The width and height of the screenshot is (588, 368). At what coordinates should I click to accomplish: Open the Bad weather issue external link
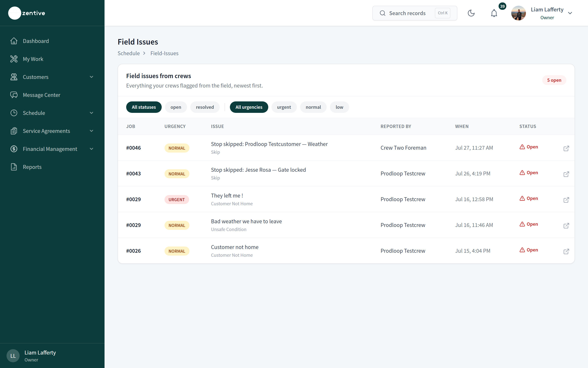pyautogui.click(x=566, y=226)
